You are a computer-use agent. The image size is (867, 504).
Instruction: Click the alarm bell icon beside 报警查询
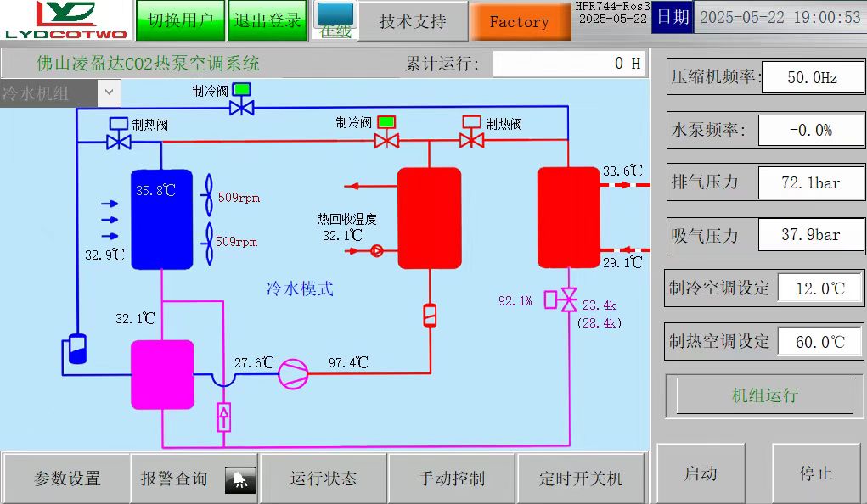point(240,479)
